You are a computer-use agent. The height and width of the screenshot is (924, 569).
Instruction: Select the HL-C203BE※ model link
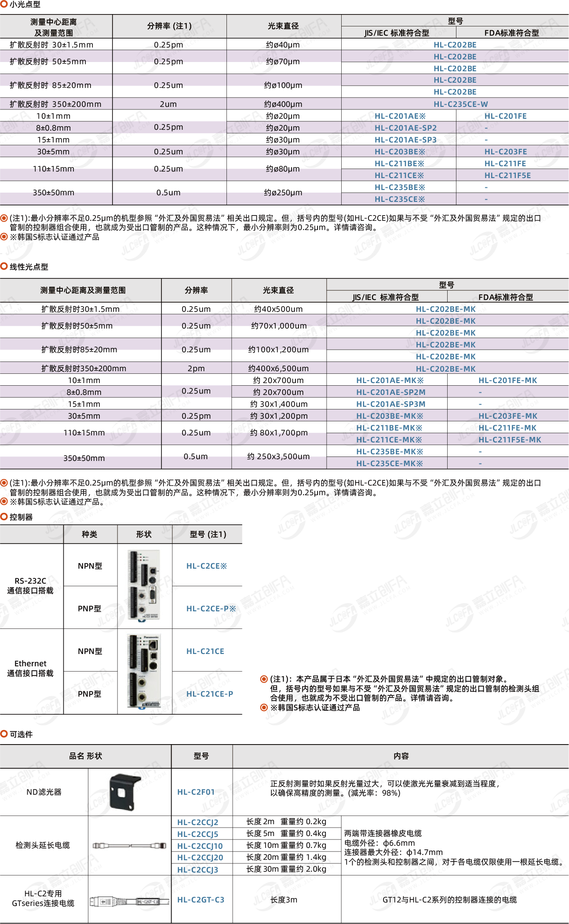400,152
